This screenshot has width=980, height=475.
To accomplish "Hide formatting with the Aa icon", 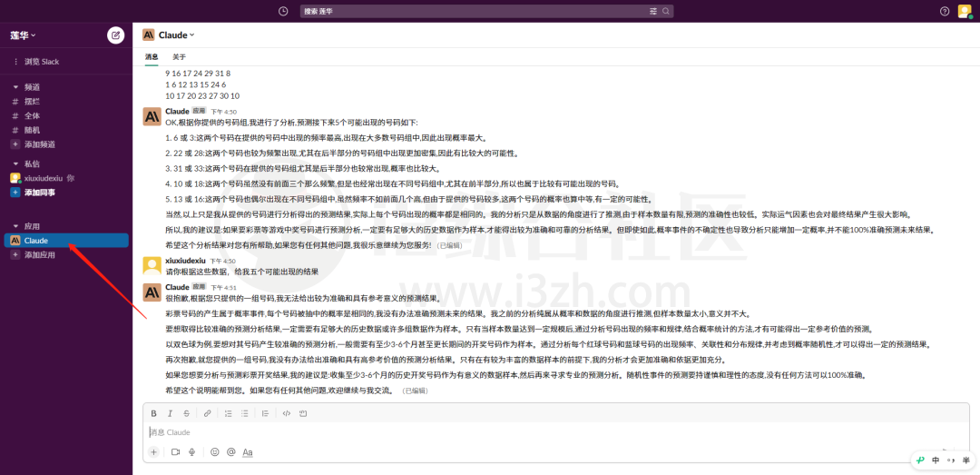I will point(248,452).
